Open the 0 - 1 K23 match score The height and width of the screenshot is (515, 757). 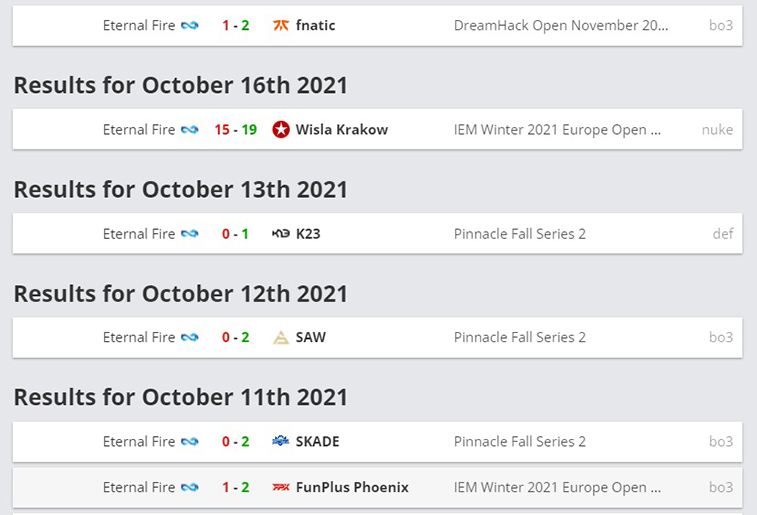point(236,234)
